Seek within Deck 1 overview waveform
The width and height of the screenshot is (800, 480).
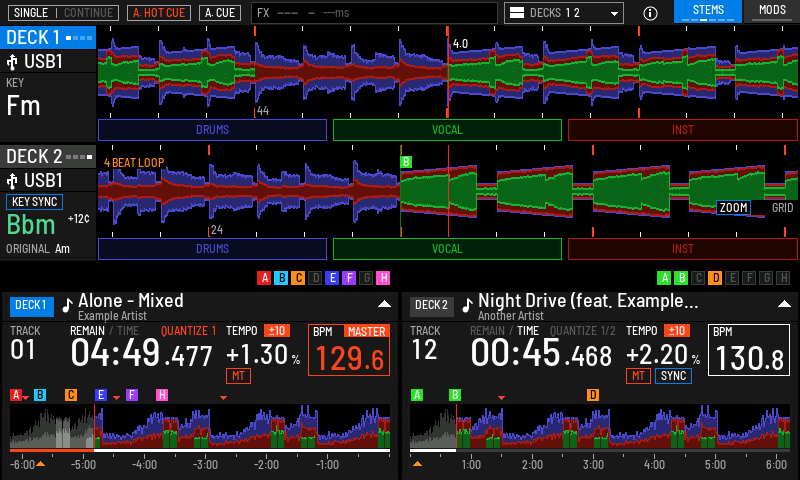coord(200,426)
